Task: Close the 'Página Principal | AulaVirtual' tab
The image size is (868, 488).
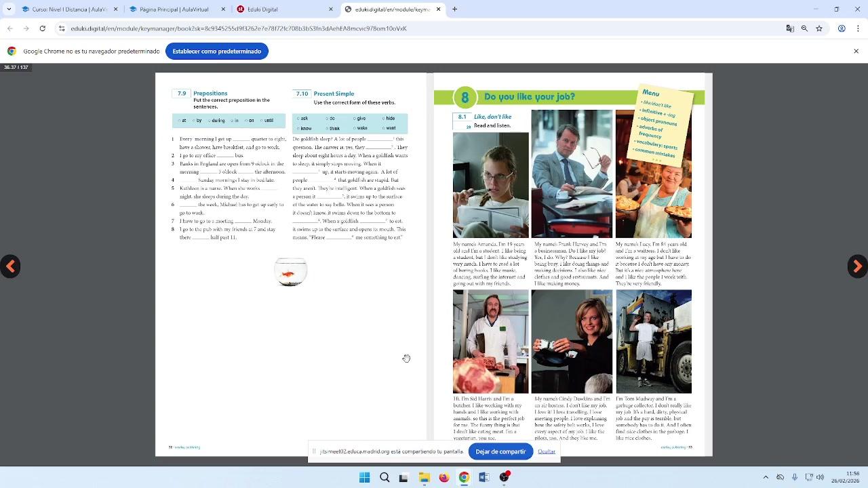Action: click(223, 9)
